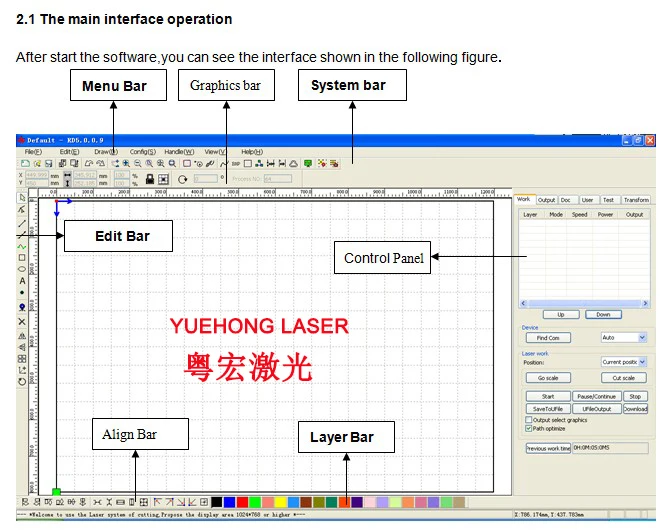The image size is (665, 530).
Task: Click the padlock icon beside size fields
Action: tap(150, 179)
